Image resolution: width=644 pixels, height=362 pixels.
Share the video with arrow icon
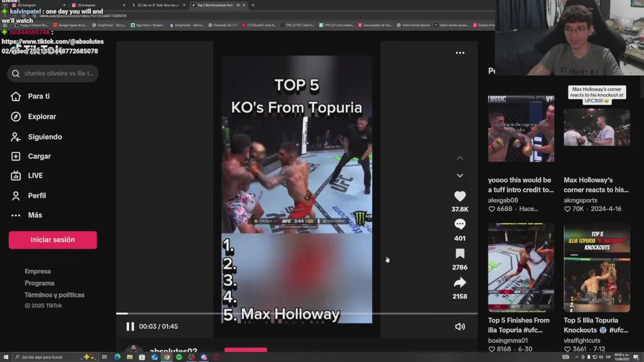[460, 283]
